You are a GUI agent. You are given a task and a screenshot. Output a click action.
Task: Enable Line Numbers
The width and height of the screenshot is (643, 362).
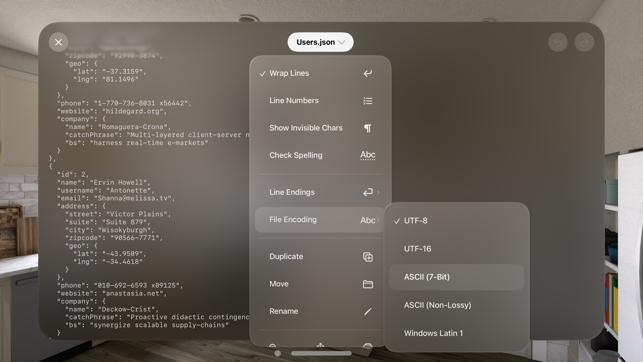(x=320, y=100)
